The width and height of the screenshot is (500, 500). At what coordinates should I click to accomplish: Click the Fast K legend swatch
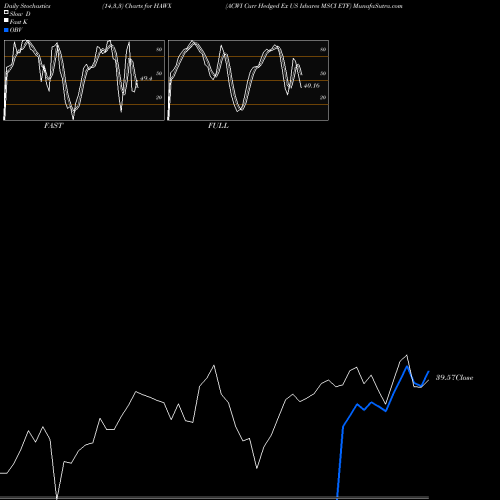[6, 20]
